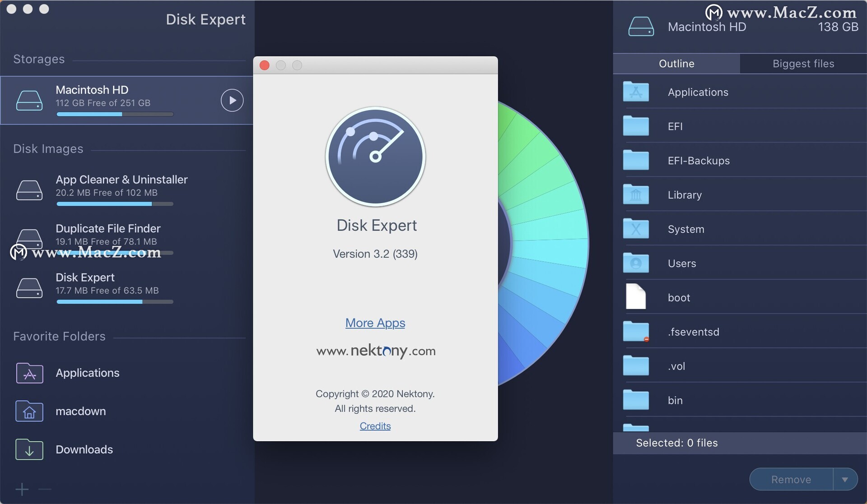Click the Disk Expert image usage bar
This screenshot has height=504, width=867.
tap(115, 302)
